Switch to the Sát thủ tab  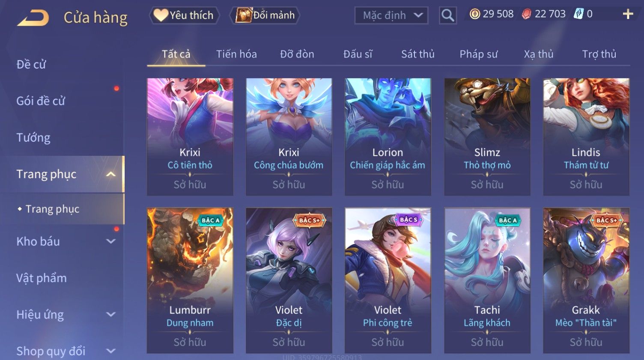point(417,54)
